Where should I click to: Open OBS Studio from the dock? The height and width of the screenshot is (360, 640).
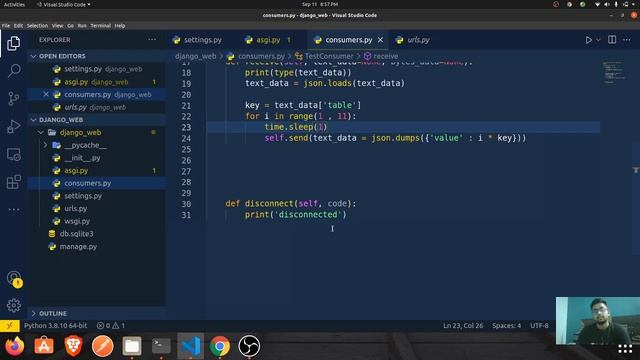pos(249,346)
